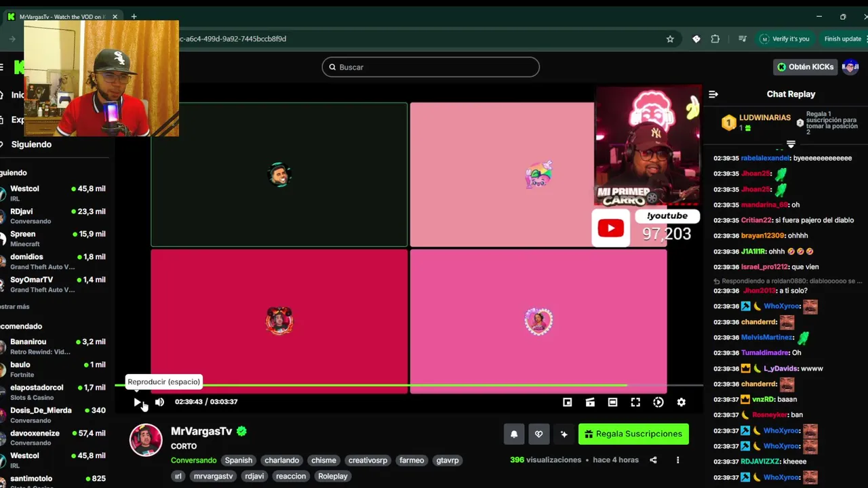This screenshot has height=488, width=868.
Task: Open Siguiendo section in sidebar
Action: pos(31,144)
